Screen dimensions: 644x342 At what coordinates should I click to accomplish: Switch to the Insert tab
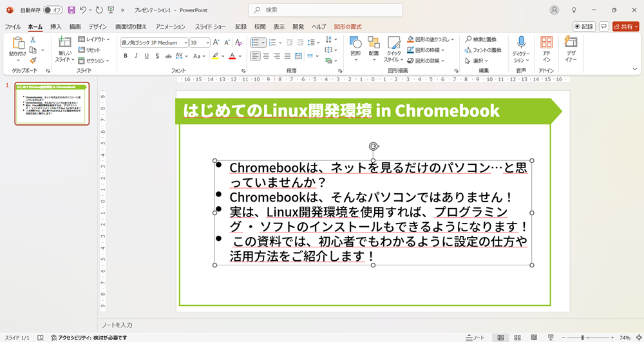click(56, 26)
